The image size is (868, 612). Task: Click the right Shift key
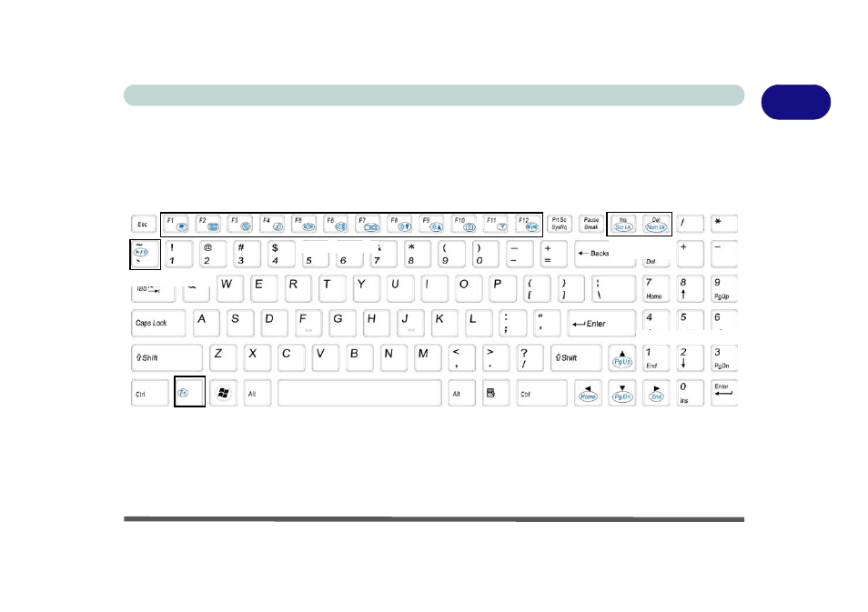(576, 358)
